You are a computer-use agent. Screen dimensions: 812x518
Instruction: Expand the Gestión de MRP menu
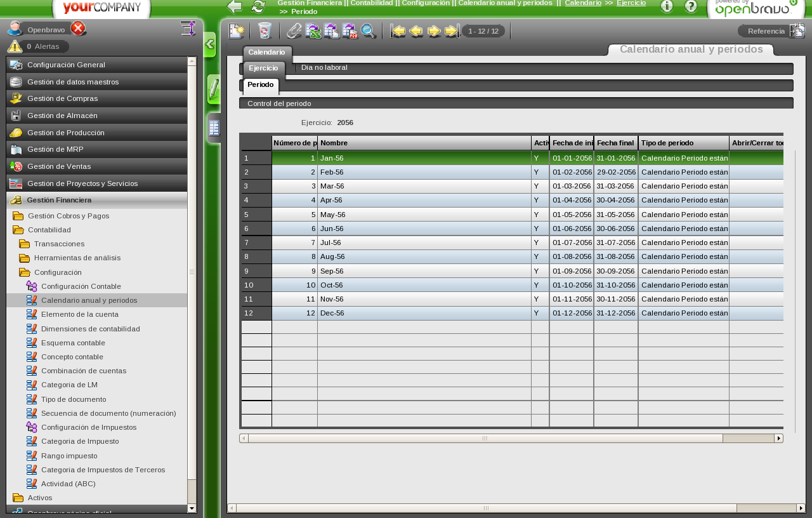click(x=97, y=149)
